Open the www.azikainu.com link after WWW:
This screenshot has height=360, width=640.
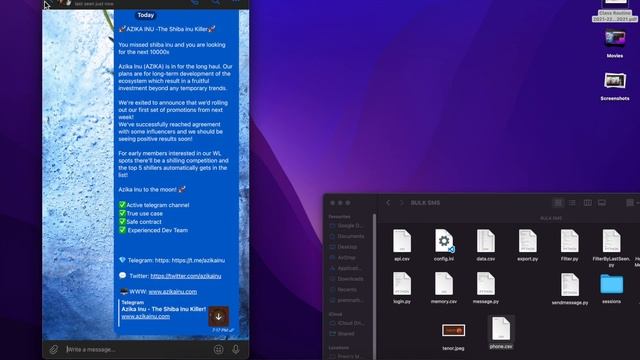point(173,291)
